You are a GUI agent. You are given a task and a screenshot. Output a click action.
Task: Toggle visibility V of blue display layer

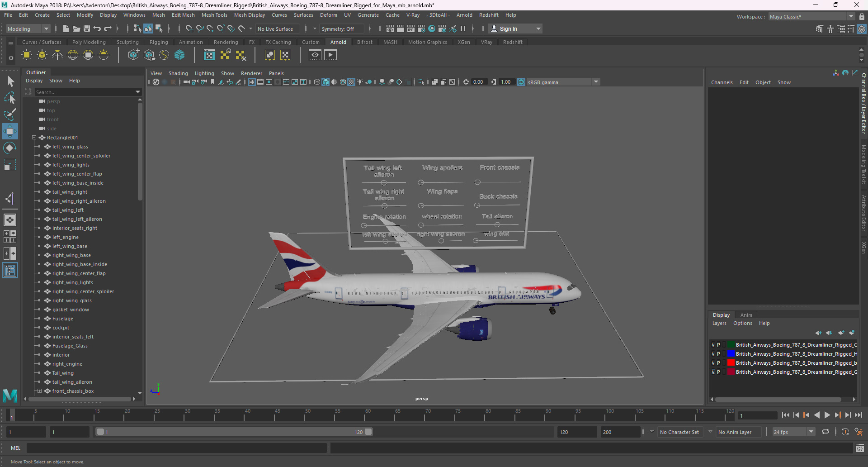pyautogui.click(x=713, y=354)
